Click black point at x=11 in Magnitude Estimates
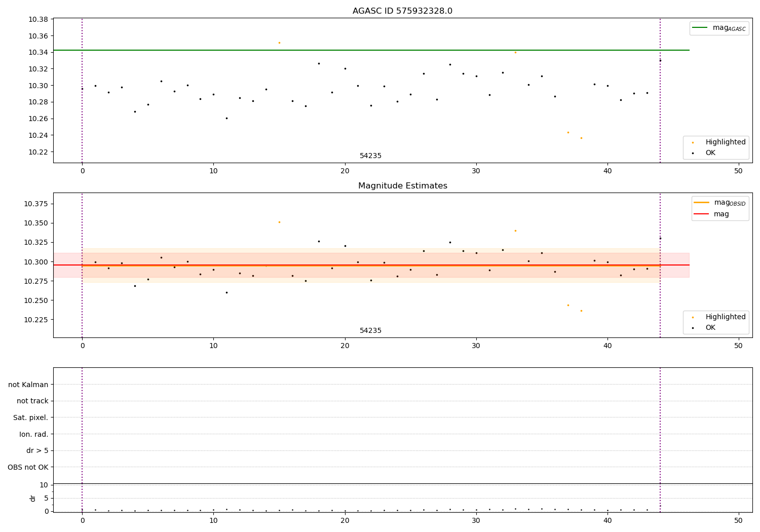 coord(226,292)
